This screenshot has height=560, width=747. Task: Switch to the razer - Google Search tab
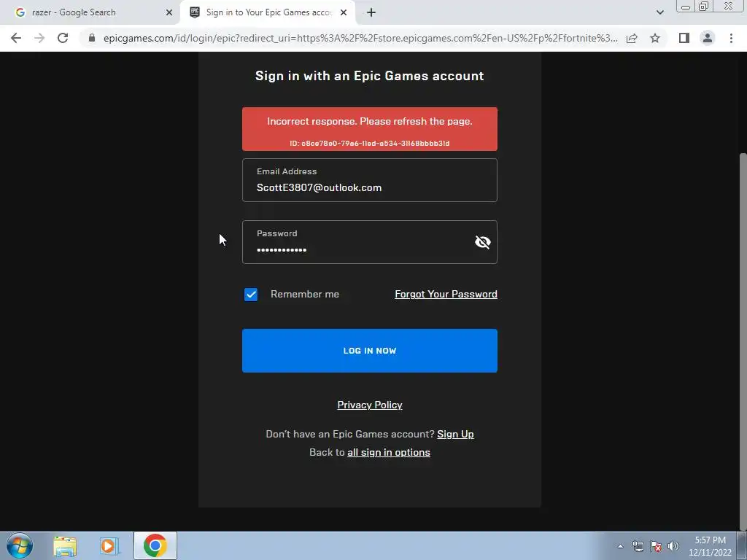tap(90, 12)
